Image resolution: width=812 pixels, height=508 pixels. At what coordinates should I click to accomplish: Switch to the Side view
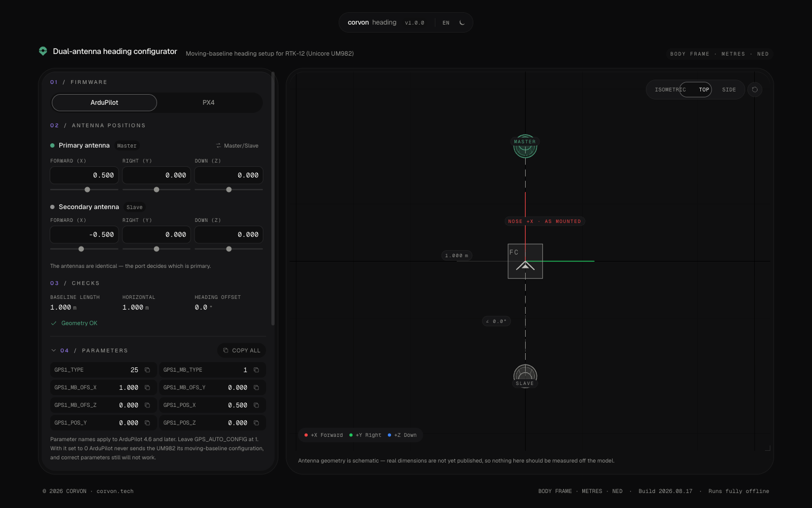click(729, 90)
